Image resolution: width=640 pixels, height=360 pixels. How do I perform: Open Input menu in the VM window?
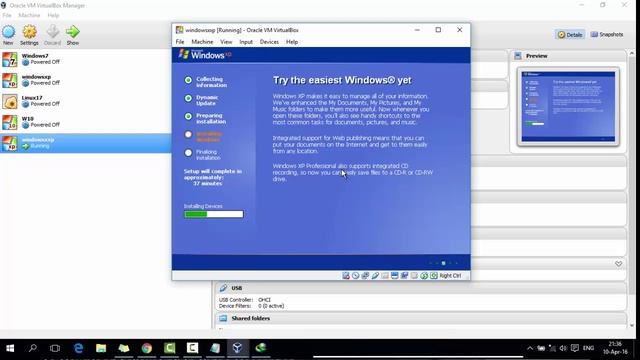246,42
